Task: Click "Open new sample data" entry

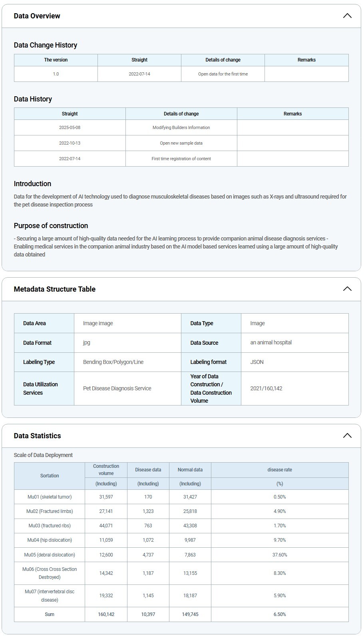Action: tap(181, 143)
